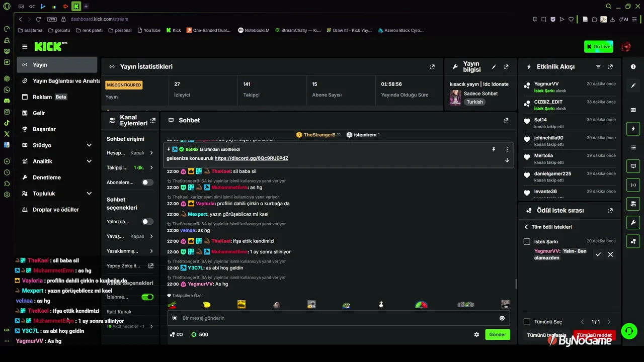Open the araştırma bookmarks folder
This screenshot has width=644, height=362.
[30, 30]
